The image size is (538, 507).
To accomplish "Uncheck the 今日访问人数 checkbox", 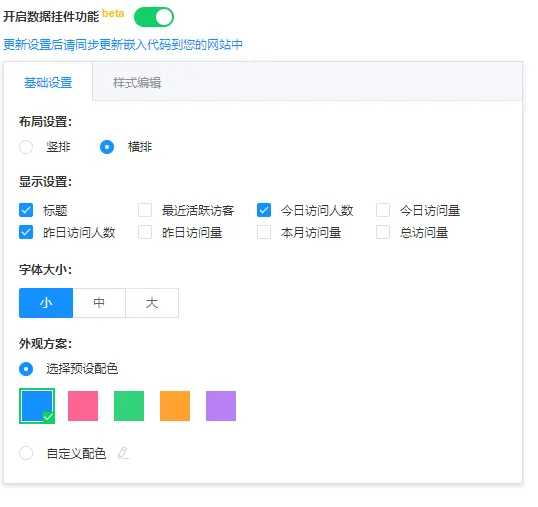I will [x=264, y=210].
